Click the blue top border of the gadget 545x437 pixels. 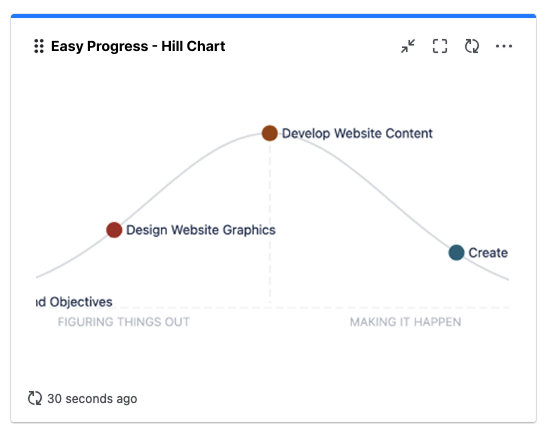[x=273, y=16]
